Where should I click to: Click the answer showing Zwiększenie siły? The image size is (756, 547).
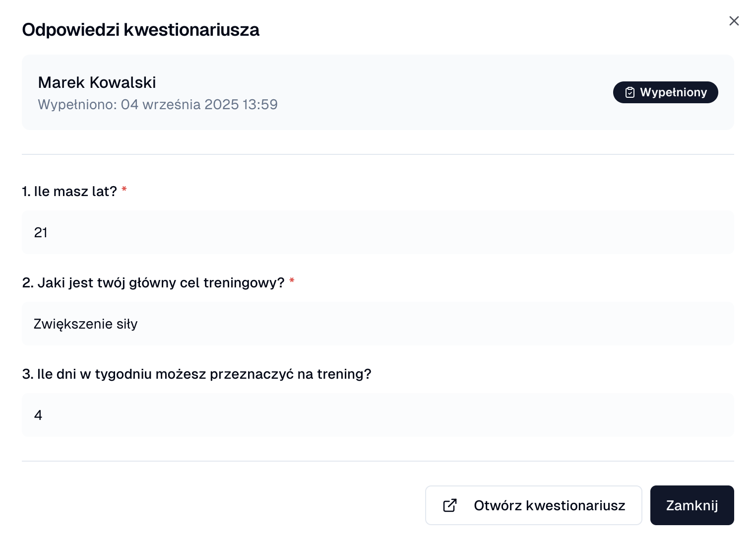(377, 324)
